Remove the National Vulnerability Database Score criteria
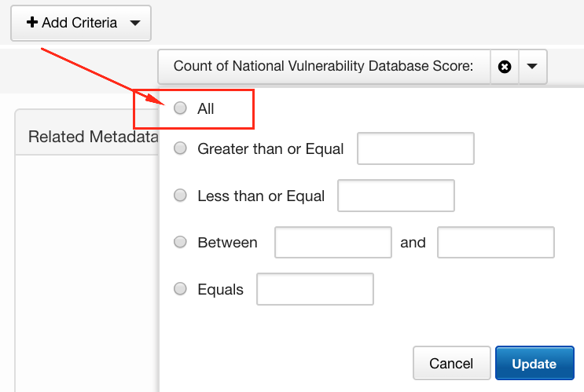The width and height of the screenshot is (584, 392). point(505,67)
